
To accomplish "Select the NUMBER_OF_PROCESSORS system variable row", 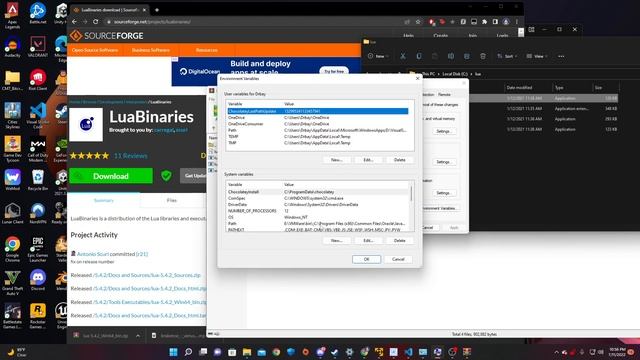I will point(318,211).
